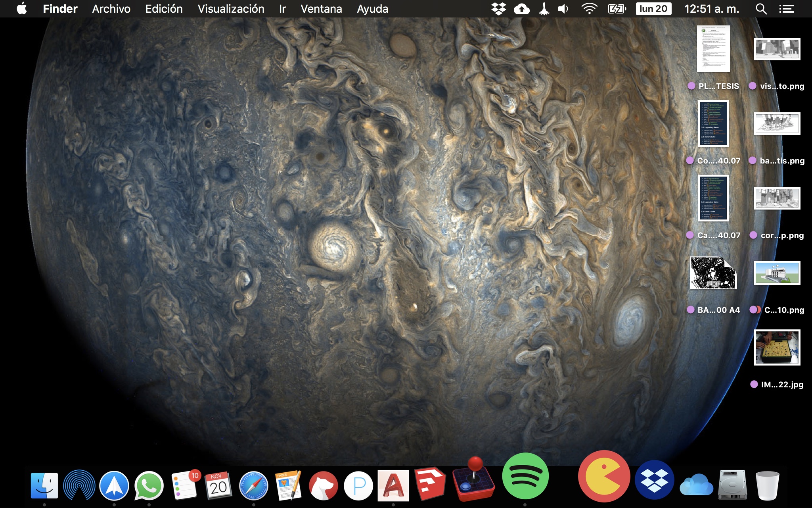
Task: Open Pages app in the dock
Action: (x=288, y=485)
